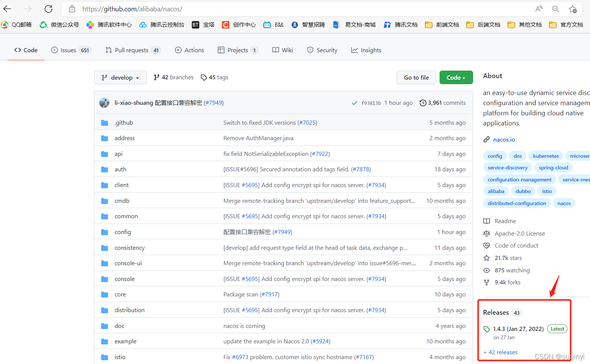This screenshot has width=590, height=364.
Task: Open the 宝塔 bookmark
Action: pyautogui.click(x=203, y=25)
